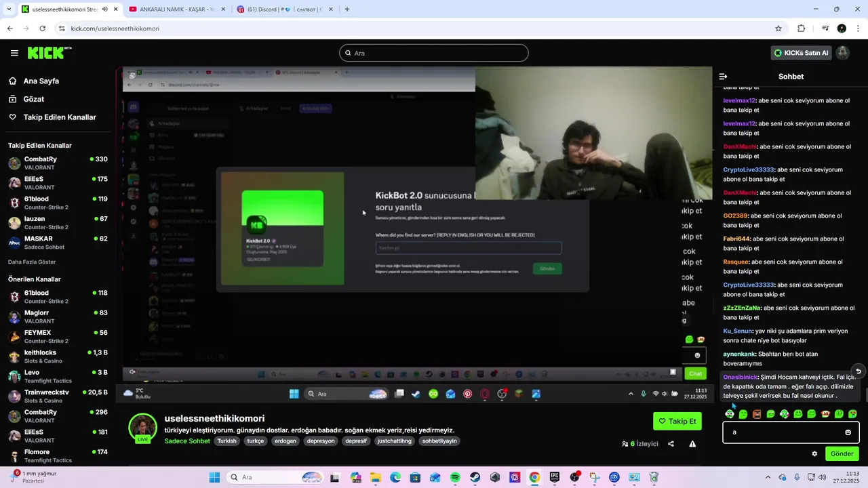This screenshot has width=868, height=488.
Task: Click the Sadece Sohbet category link
Action: (x=187, y=441)
